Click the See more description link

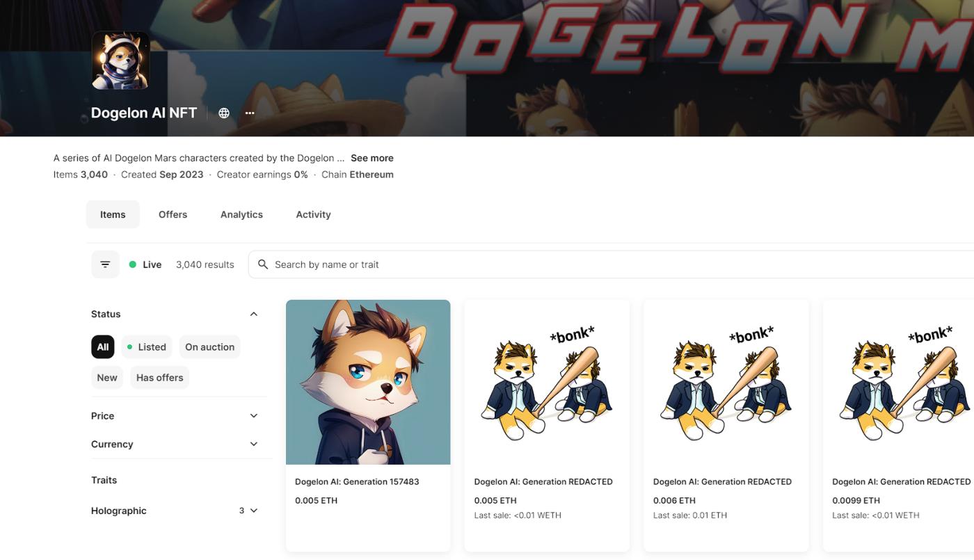(372, 158)
